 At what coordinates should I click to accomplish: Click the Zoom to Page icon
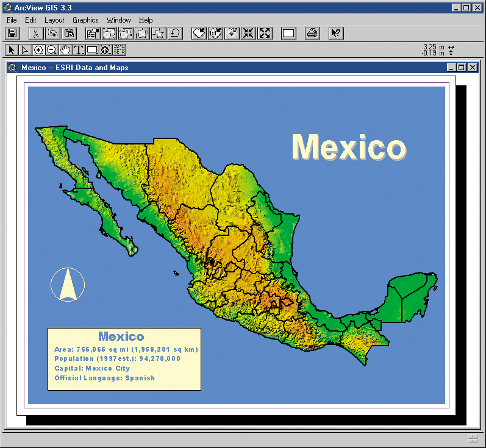point(199,33)
